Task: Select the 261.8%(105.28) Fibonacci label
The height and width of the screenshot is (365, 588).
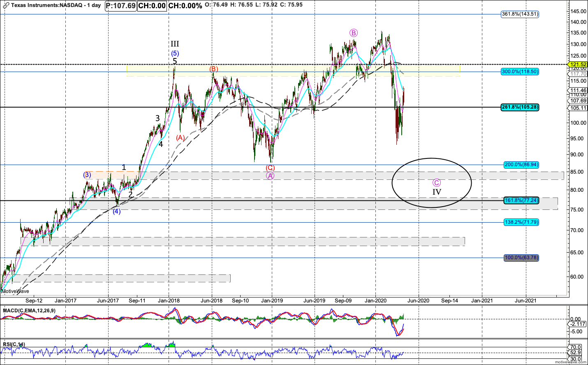Action: pyautogui.click(x=520, y=107)
